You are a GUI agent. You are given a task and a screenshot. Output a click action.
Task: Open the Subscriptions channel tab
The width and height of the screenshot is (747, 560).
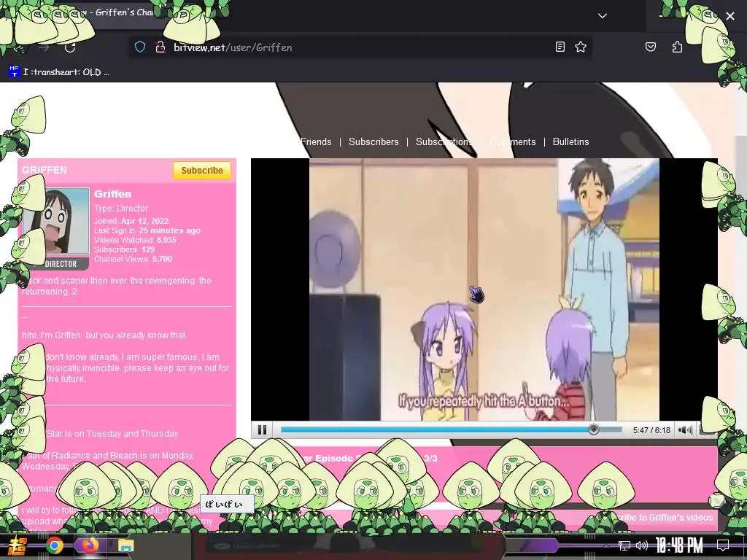point(444,142)
